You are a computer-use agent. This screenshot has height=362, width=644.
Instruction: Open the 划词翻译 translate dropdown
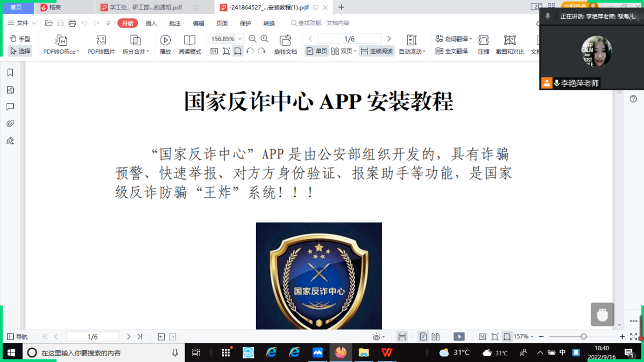coord(453,39)
